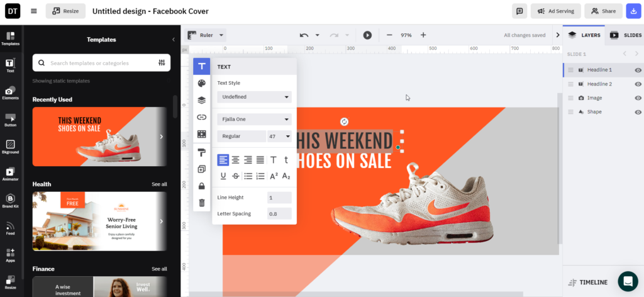The width and height of the screenshot is (644, 297).
Task: Click the undo arrow
Action: point(304,35)
